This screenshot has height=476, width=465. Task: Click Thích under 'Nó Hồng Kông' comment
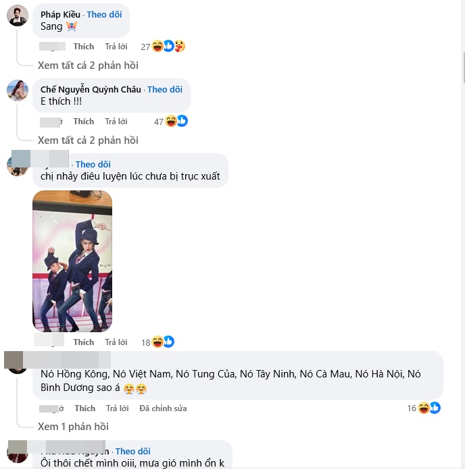[x=85, y=408]
